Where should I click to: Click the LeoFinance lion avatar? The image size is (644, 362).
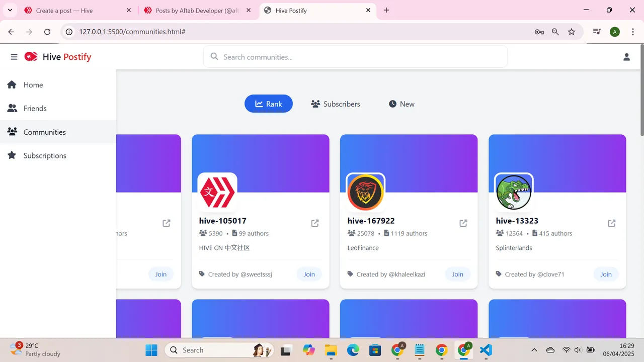click(366, 192)
